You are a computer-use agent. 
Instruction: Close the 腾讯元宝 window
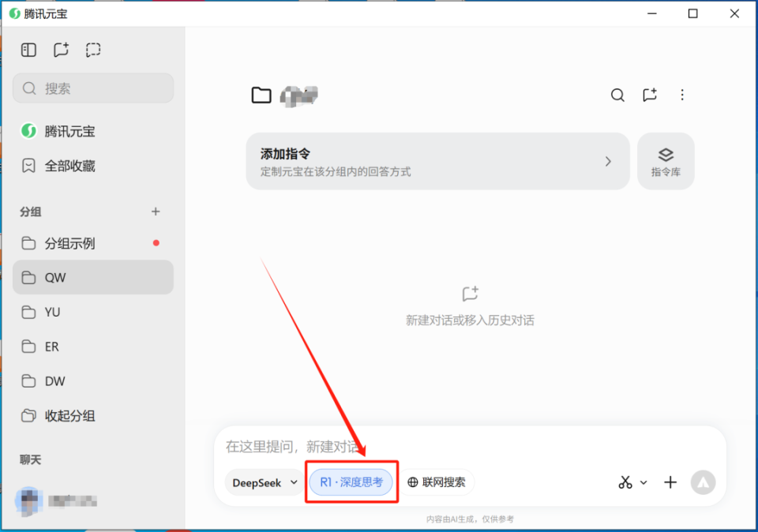(734, 13)
